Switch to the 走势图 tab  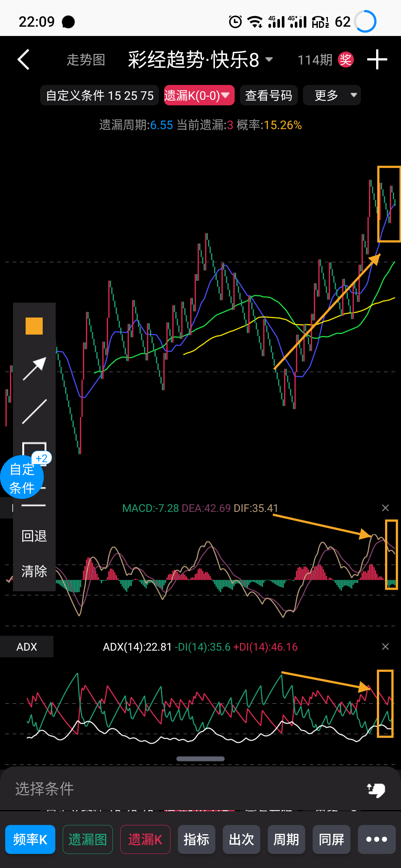pos(86,60)
